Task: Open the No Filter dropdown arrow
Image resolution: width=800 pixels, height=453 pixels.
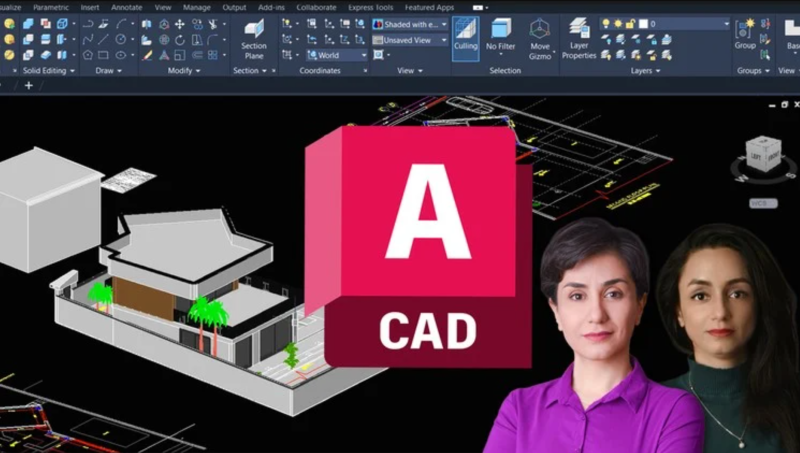Action: tap(501, 55)
